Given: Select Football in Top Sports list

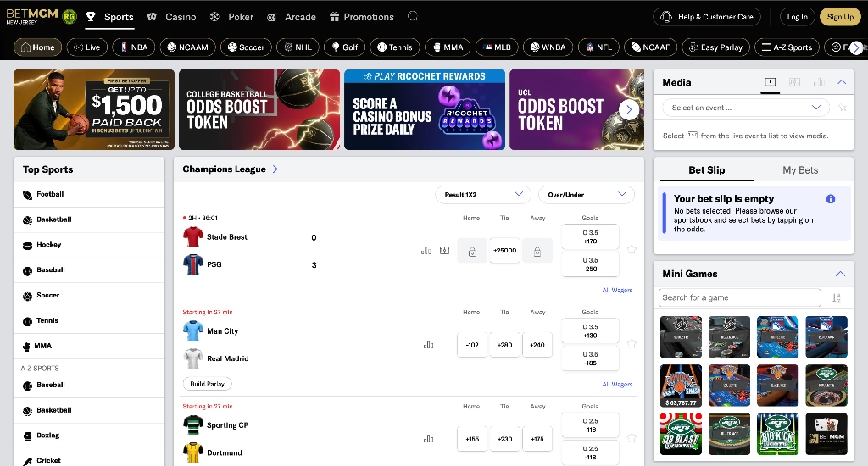Looking at the screenshot, I should (89, 194).
